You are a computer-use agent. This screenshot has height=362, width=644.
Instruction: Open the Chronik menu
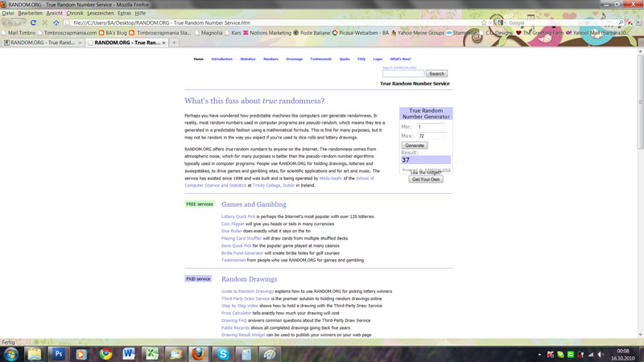(x=75, y=13)
